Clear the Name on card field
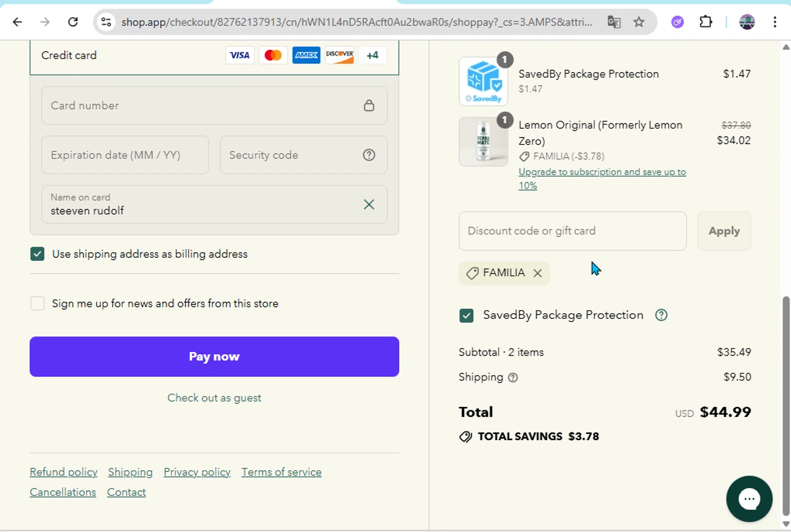 pos(369,205)
